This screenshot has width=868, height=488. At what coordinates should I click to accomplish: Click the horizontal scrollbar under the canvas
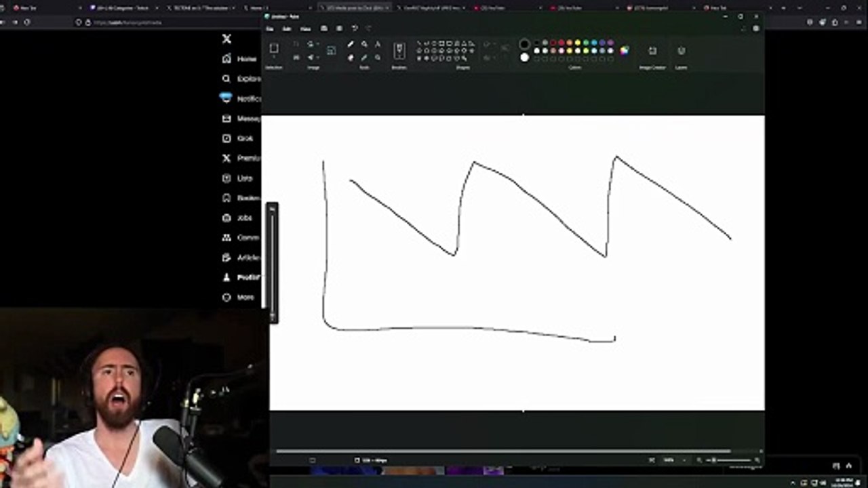coord(502,451)
